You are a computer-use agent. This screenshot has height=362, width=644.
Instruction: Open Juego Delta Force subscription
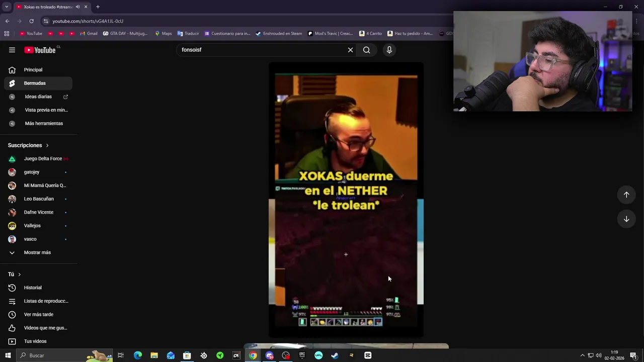coord(38,159)
